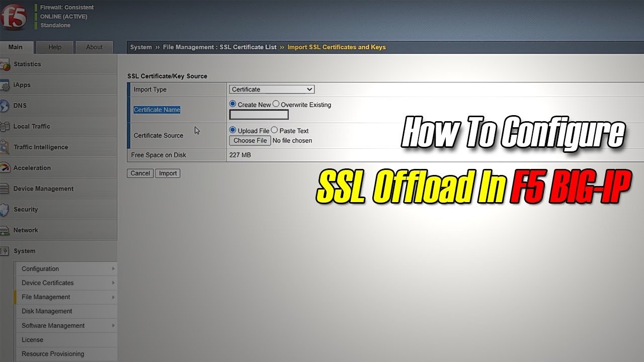The width and height of the screenshot is (644, 362).
Task: Click the iApps gear icon
Action: (x=5, y=85)
